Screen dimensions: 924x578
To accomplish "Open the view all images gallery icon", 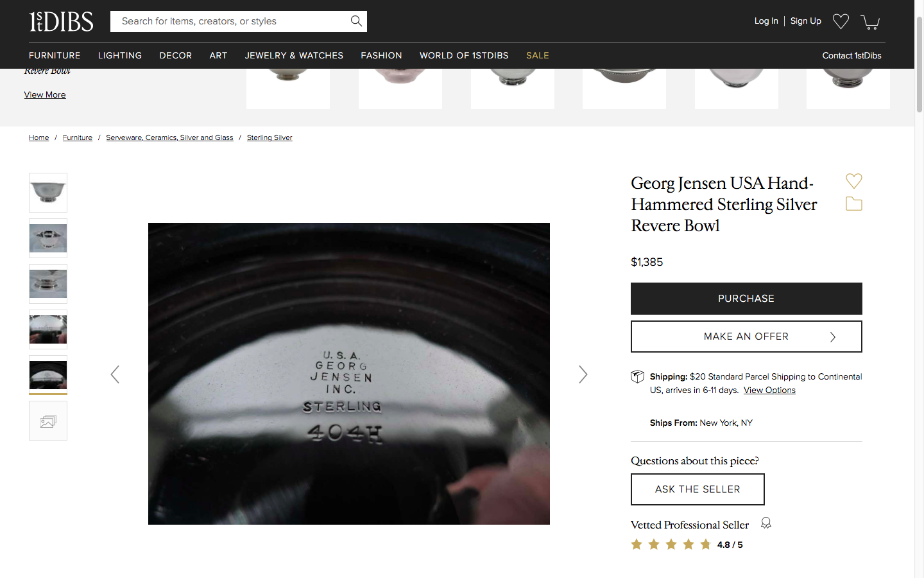I will pos(48,421).
